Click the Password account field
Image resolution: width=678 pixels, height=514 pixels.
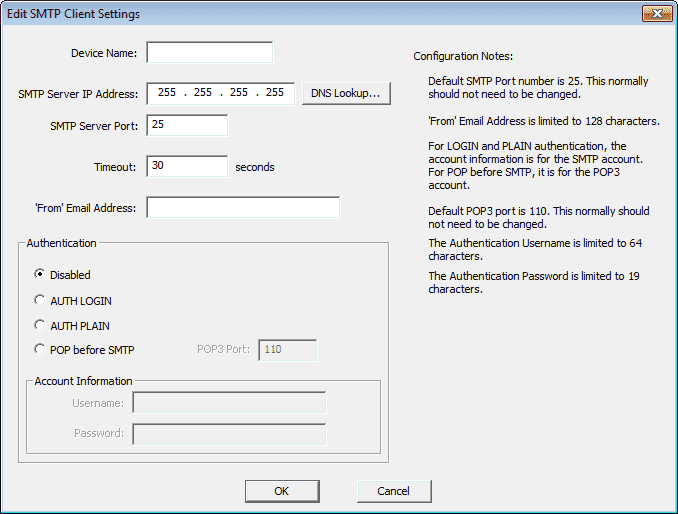point(229,434)
